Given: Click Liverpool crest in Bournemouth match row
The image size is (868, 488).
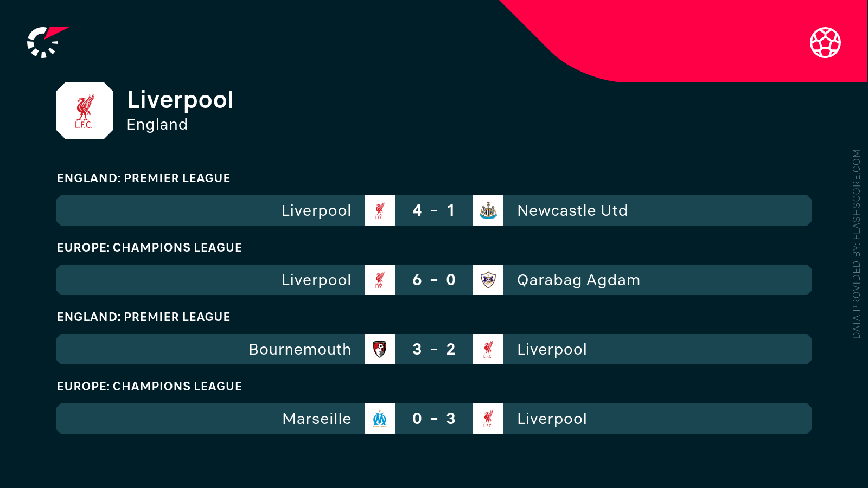Looking at the screenshot, I should point(488,349).
